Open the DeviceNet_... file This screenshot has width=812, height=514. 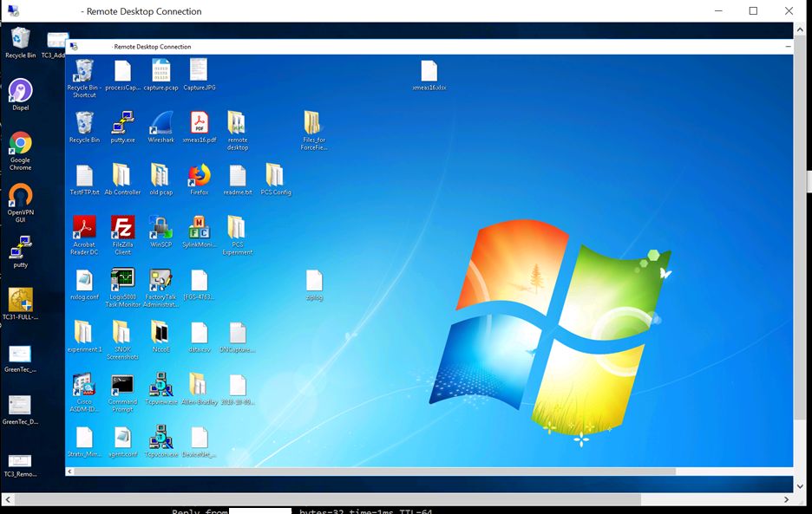pos(199,441)
